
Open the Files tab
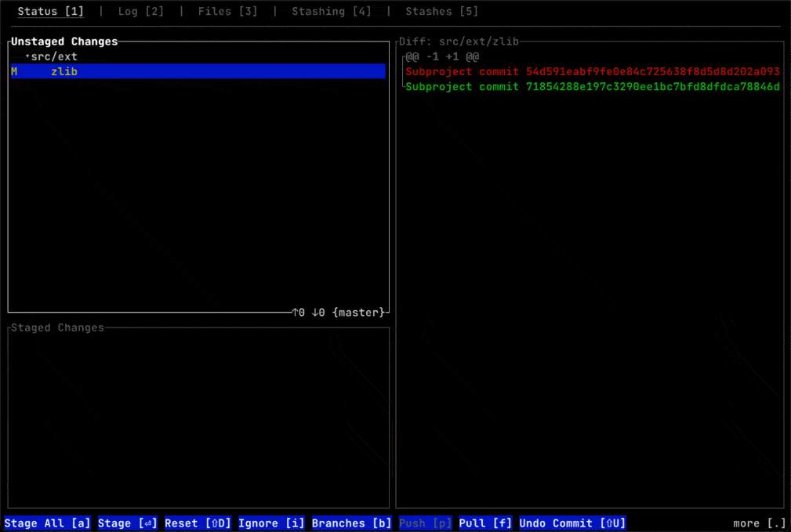[227, 11]
